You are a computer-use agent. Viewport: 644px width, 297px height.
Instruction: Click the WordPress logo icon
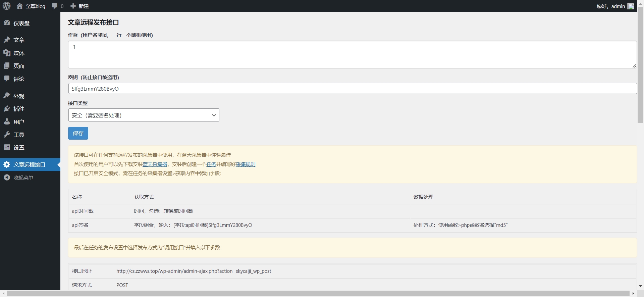click(7, 6)
